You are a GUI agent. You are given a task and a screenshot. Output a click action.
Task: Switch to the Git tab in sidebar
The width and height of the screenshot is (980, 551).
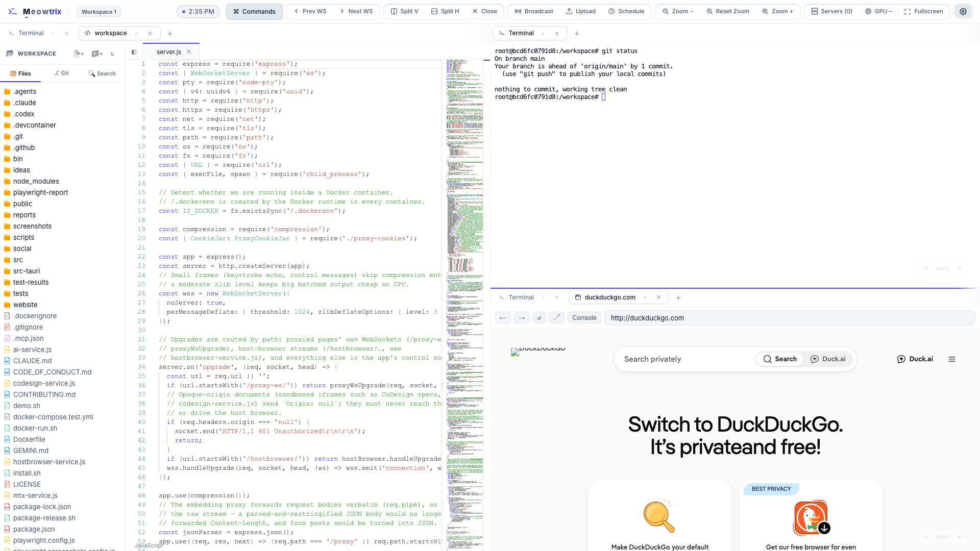click(61, 73)
